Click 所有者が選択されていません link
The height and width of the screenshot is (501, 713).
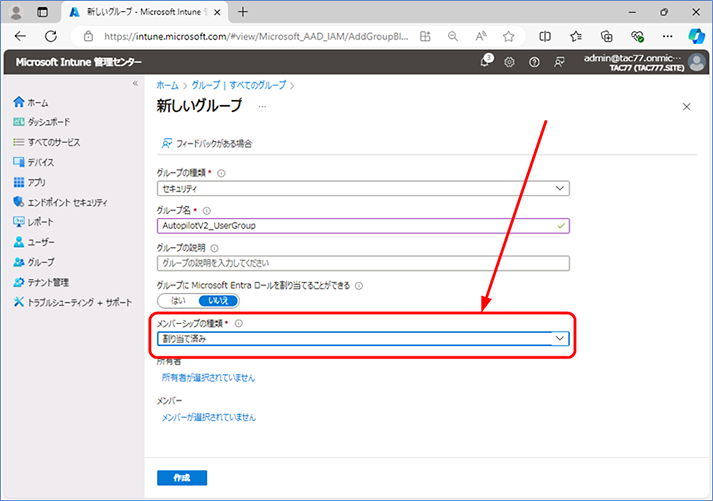(x=208, y=378)
